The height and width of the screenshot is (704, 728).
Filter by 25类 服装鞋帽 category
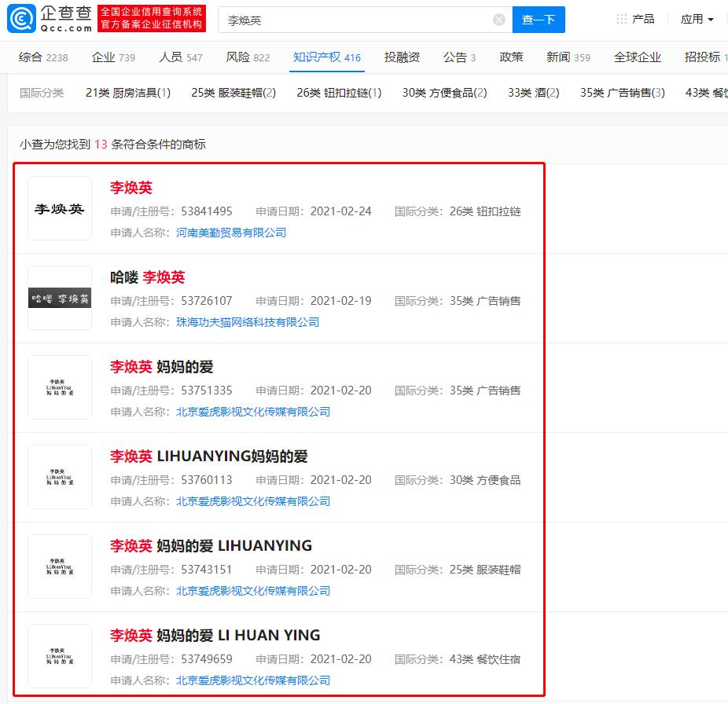[233, 93]
